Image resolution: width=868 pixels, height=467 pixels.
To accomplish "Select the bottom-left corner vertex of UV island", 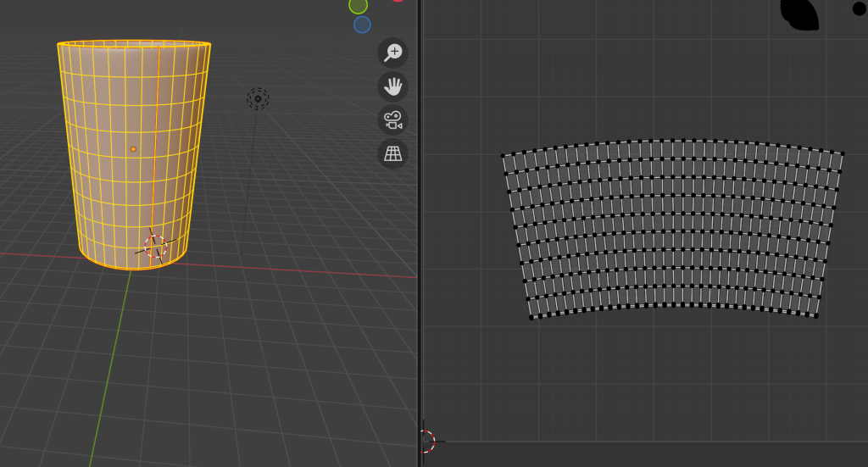I will pyautogui.click(x=531, y=318).
